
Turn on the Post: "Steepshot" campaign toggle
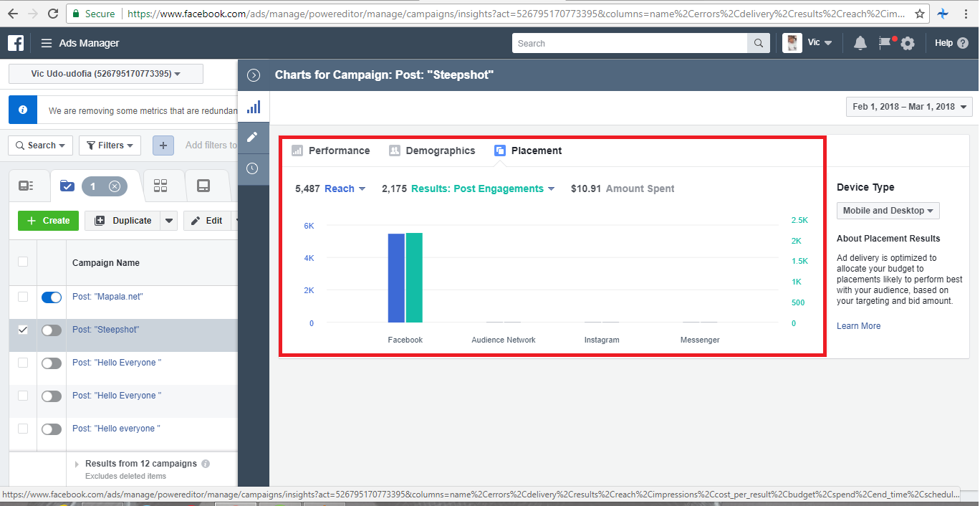52,330
